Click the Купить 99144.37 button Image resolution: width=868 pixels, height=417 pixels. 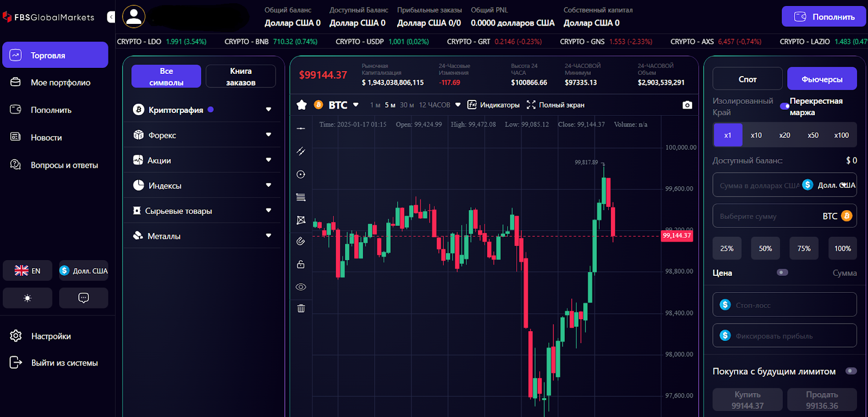click(x=748, y=400)
